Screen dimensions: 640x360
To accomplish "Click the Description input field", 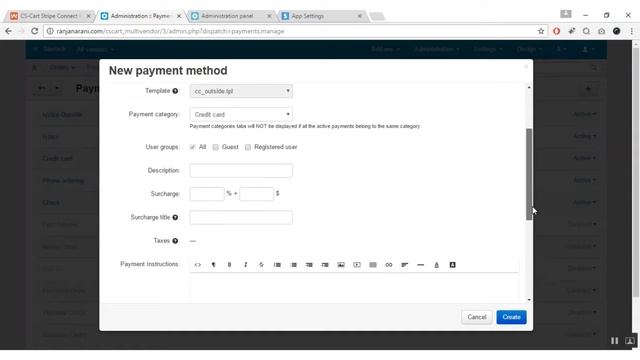I will coord(241,171).
